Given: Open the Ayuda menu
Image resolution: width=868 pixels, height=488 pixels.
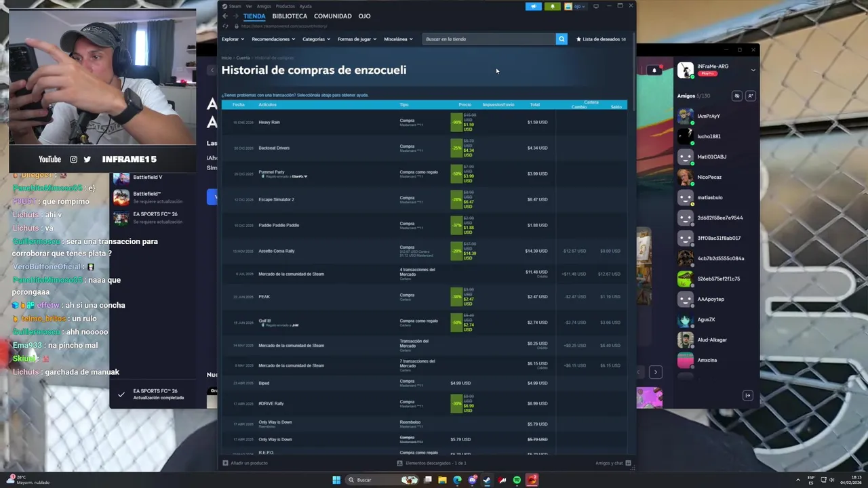Looking at the screenshot, I should point(306,6).
